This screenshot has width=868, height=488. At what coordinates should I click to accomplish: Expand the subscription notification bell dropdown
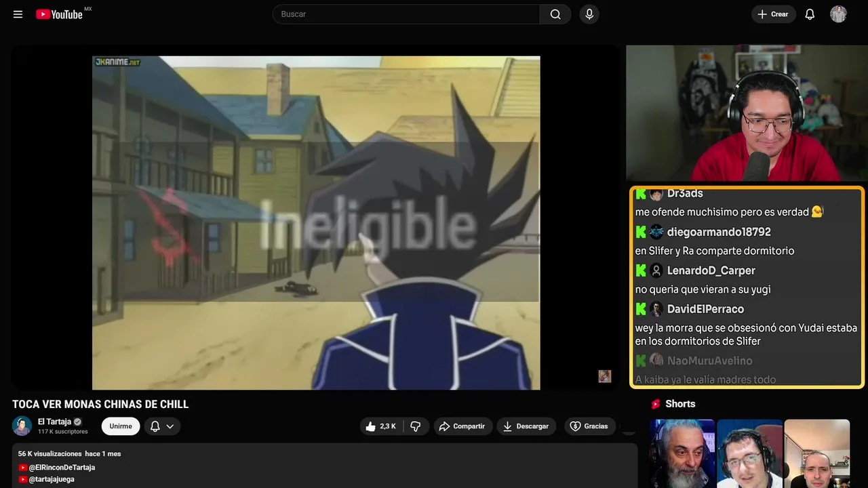click(x=162, y=426)
